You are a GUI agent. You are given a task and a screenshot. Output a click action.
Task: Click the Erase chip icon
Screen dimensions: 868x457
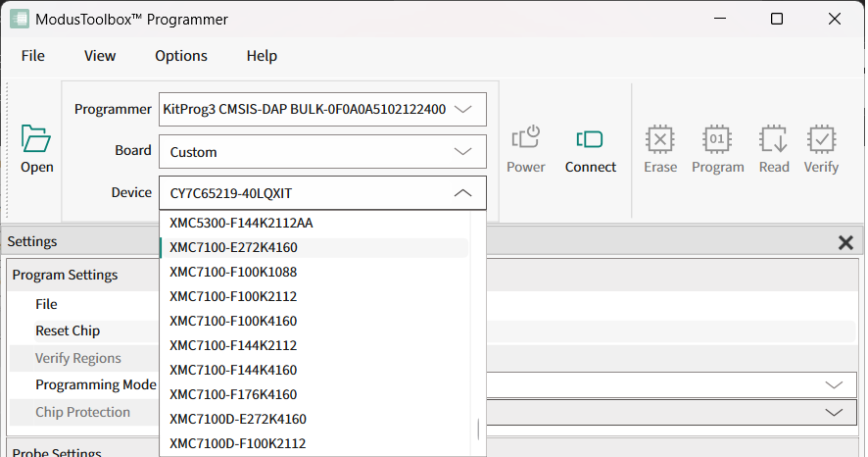[660, 140]
